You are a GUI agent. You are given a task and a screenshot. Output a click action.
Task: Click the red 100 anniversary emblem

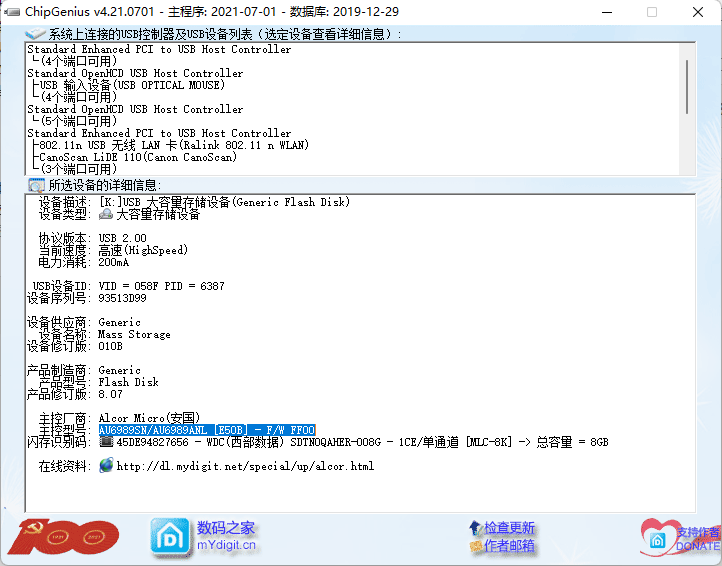(64, 537)
